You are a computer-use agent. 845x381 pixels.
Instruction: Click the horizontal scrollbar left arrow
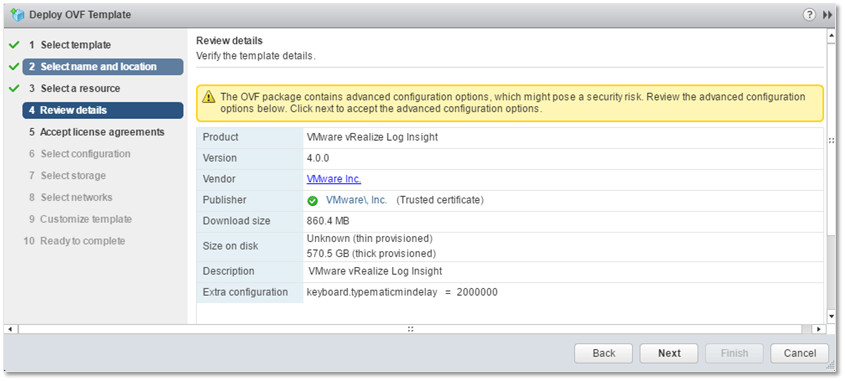tap(11, 328)
